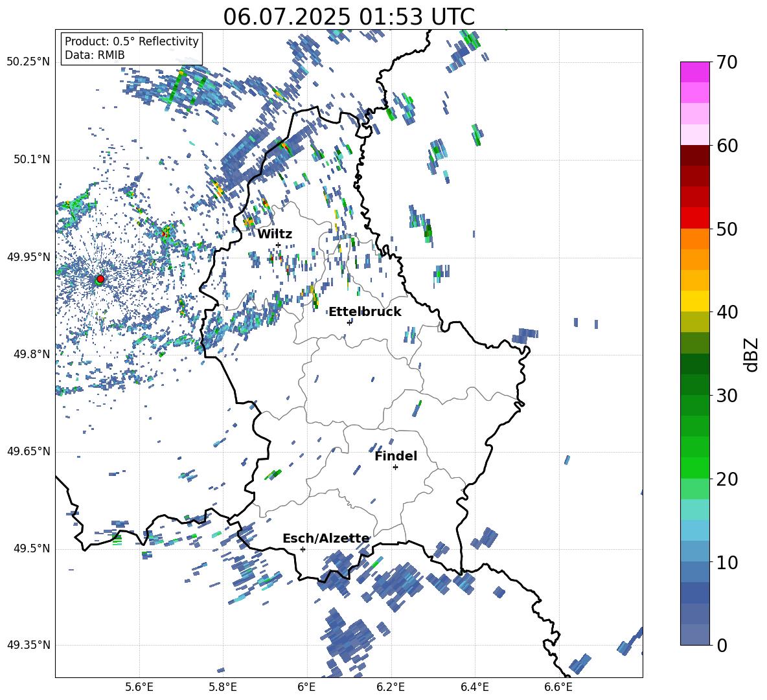Click the 5.8°E longitude label
The height and width of the screenshot is (700, 767).
tap(223, 688)
